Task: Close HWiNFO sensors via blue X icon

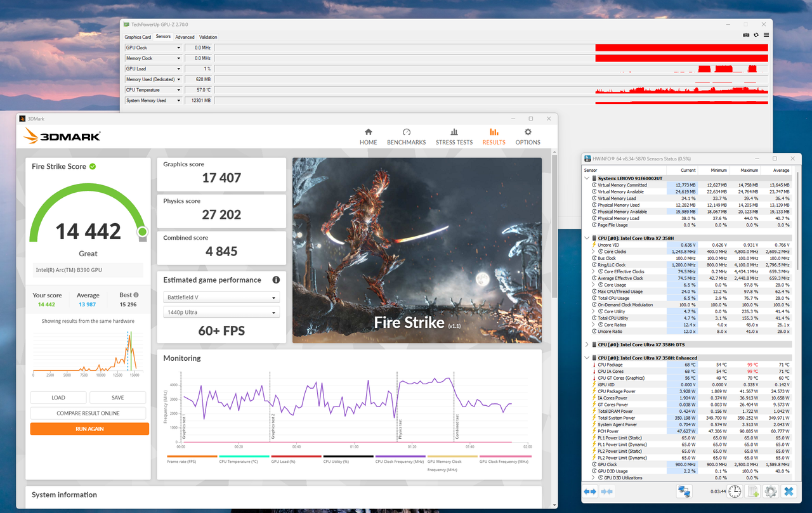Action: click(x=789, y=491)
